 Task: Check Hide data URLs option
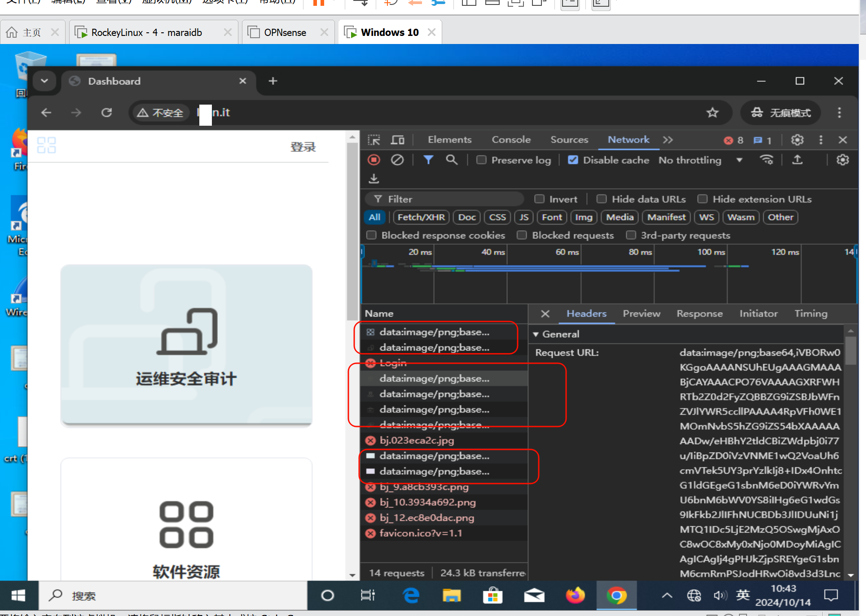pyautogui.click(x=602, y=199)
